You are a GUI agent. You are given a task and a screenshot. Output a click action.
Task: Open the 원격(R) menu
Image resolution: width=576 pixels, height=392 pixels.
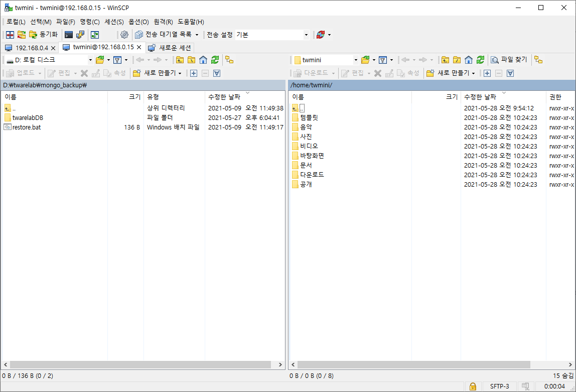click(164, 22)
